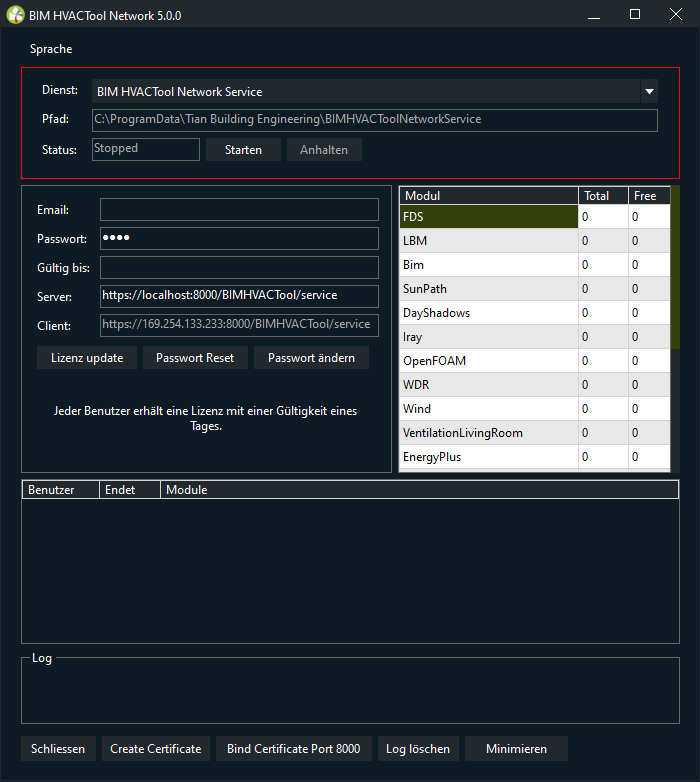Screen dimensions: 700x782
Task: Select the Wind module row
Action: click(x=534, y=408)
